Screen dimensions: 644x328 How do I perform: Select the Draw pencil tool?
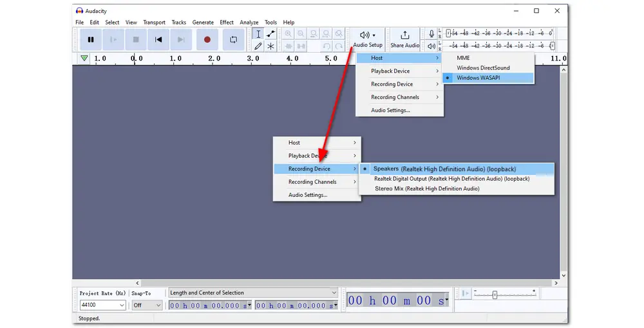pyautogui.click(x=258, y=46)
